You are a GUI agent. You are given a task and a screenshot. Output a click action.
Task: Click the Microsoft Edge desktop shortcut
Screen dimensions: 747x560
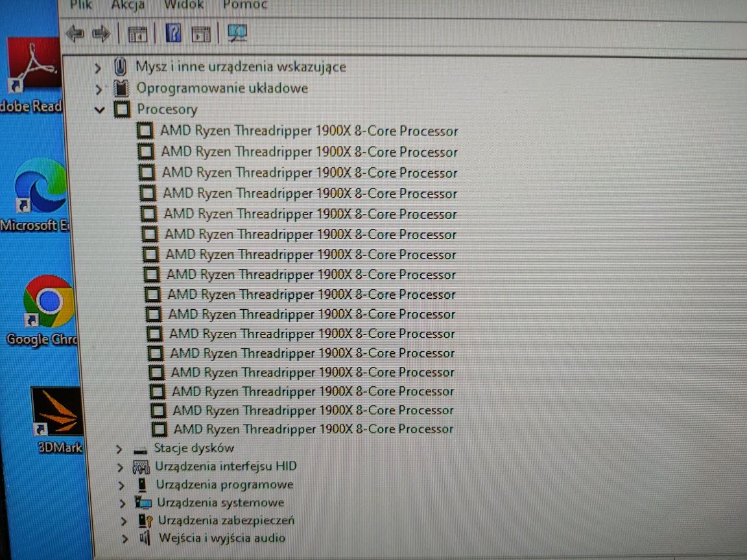click(36, 195)
